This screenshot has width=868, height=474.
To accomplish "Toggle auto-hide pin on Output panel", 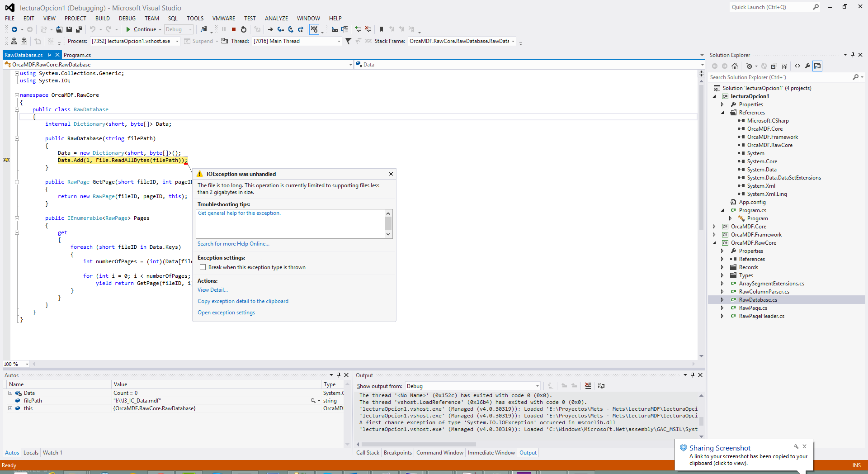I will 693,375.
